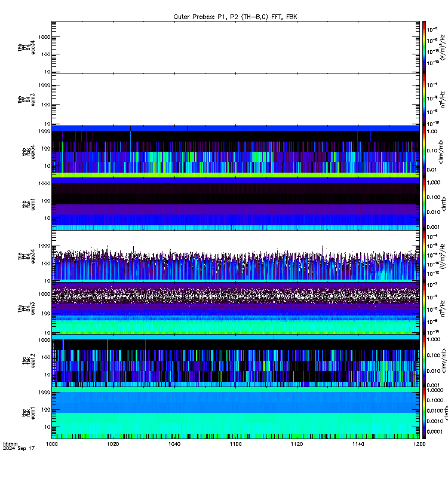Click the color bar beside thb fbk edc34 panel
Image resolution: width=448 pixels, height=478 pixels.
[424, 152]
